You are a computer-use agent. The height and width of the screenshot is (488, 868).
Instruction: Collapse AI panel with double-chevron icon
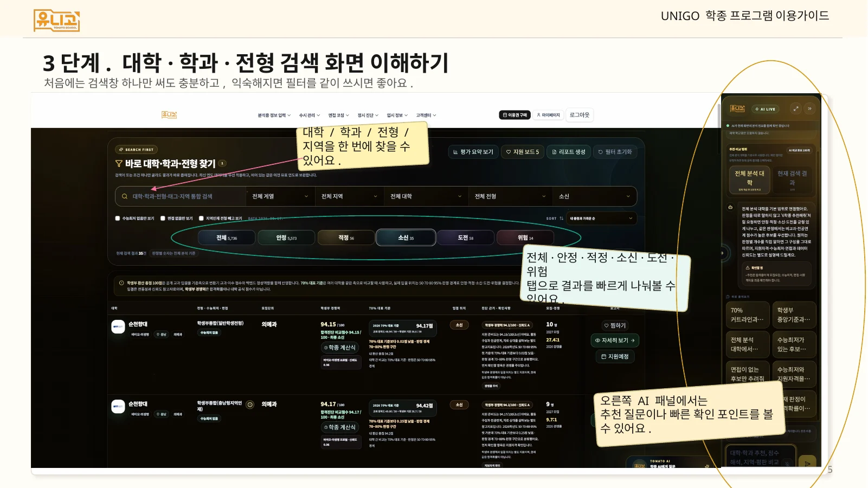[x=809, y=108]
